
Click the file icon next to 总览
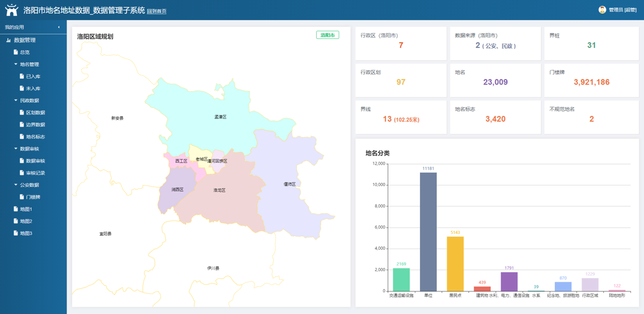tap(16, 52)
